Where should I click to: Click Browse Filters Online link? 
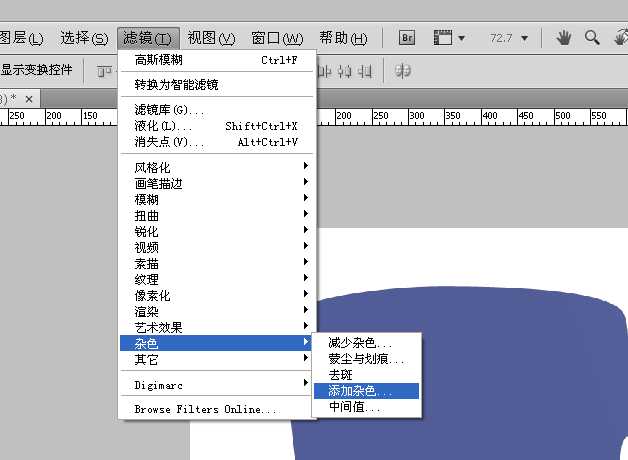[x=206, y=409]
